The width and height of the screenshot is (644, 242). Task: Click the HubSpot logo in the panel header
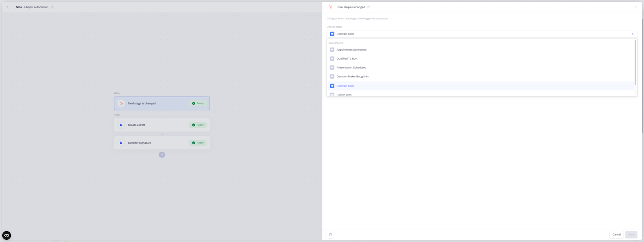331,7
